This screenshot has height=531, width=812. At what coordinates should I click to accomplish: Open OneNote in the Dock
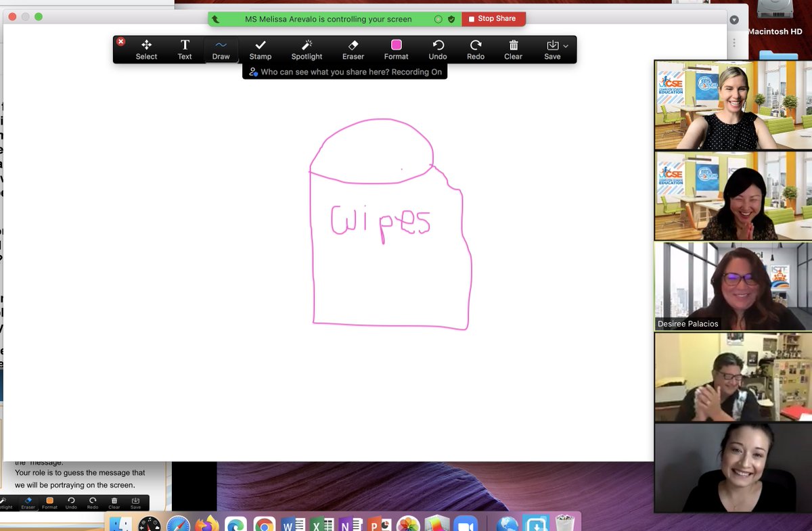351,524
